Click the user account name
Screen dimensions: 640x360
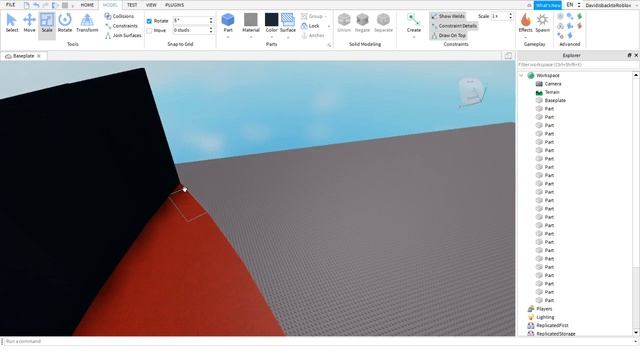point(608,5)
